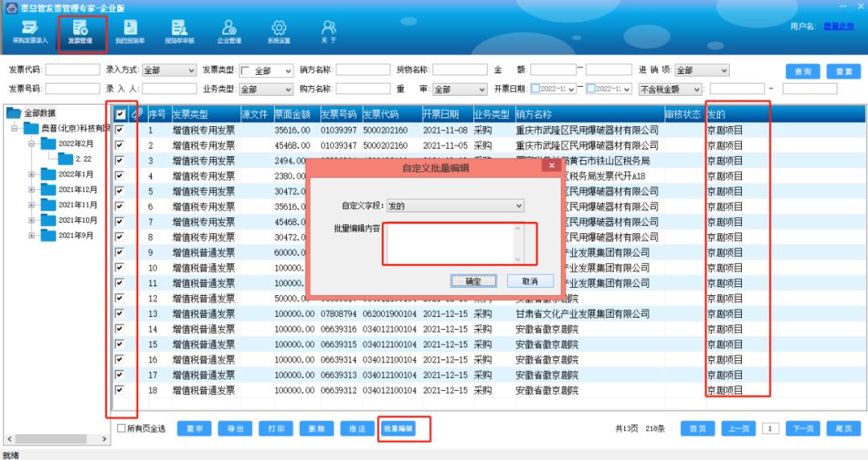Viewport: 868px width, 460px height.
Task: Expand the 2021年11月 tree node
Action: (31, 205)
